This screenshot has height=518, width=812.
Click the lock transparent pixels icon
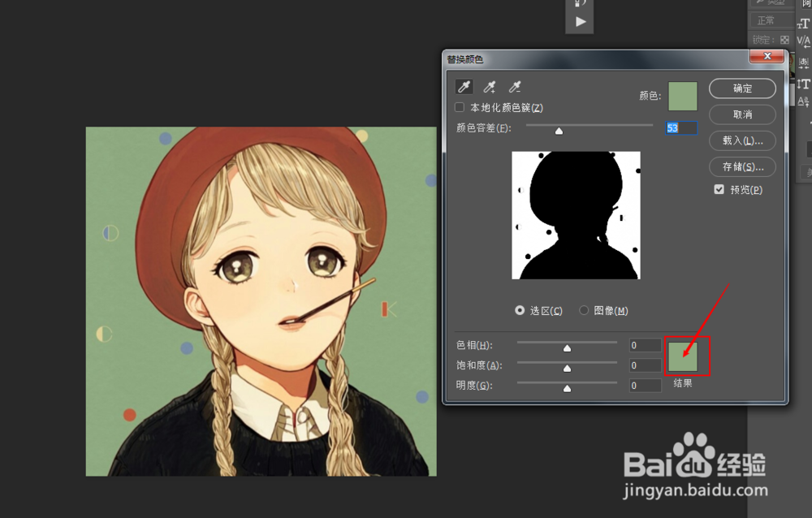tap(784, 40)
